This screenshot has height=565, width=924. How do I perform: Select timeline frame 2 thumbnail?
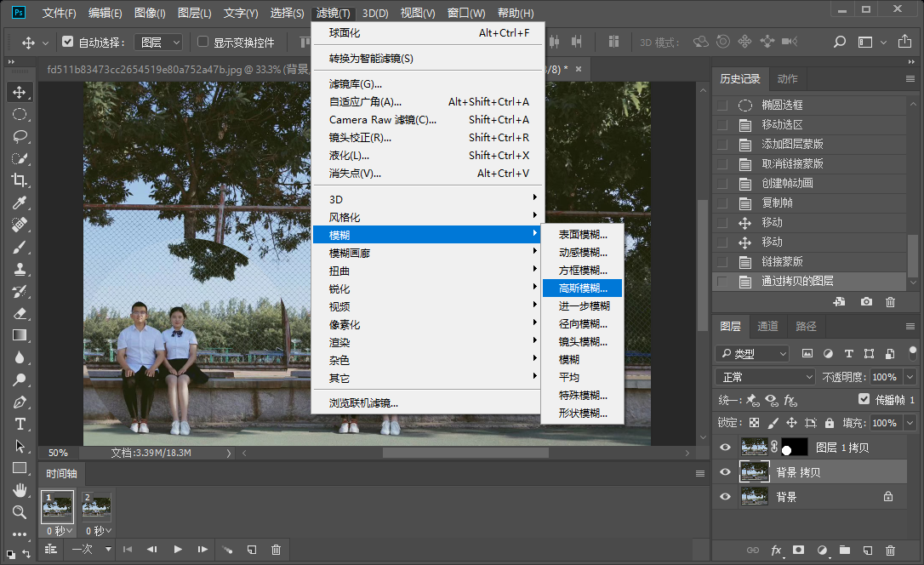point(97,506)
